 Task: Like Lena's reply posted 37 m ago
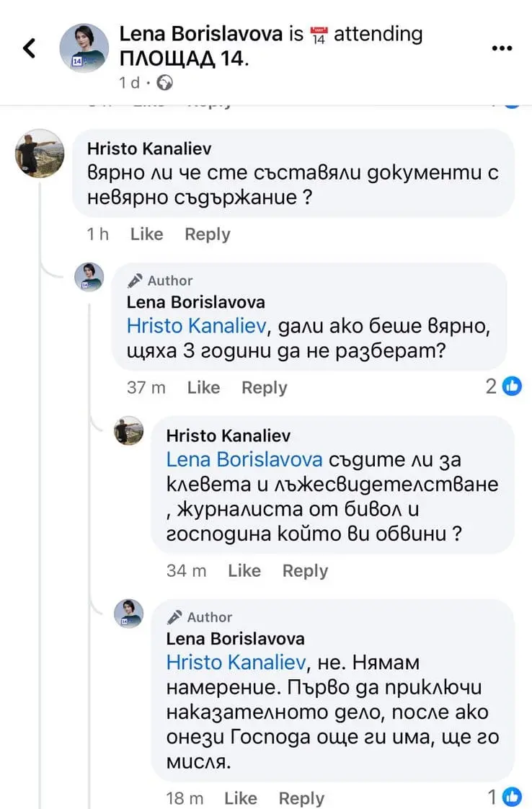[x=203, y=387]
